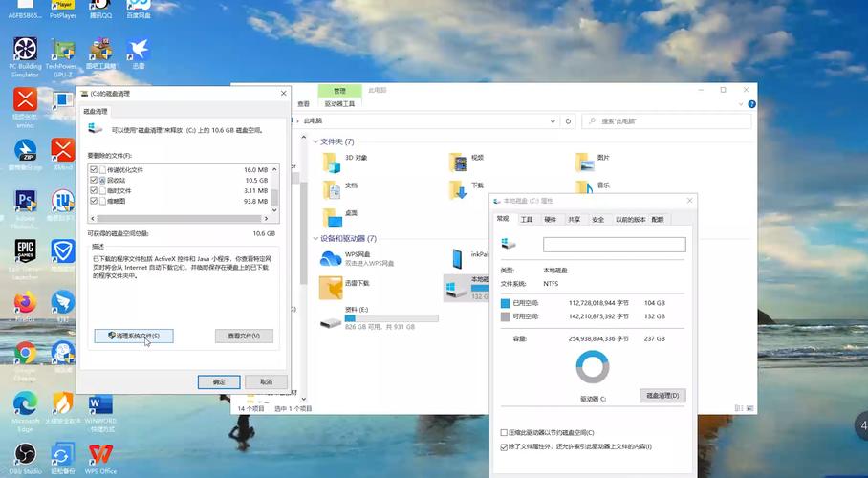Screen dimensions: 868x478
Task: Click the 磁盘清理(D) button
Action: [x=662, y=395]
